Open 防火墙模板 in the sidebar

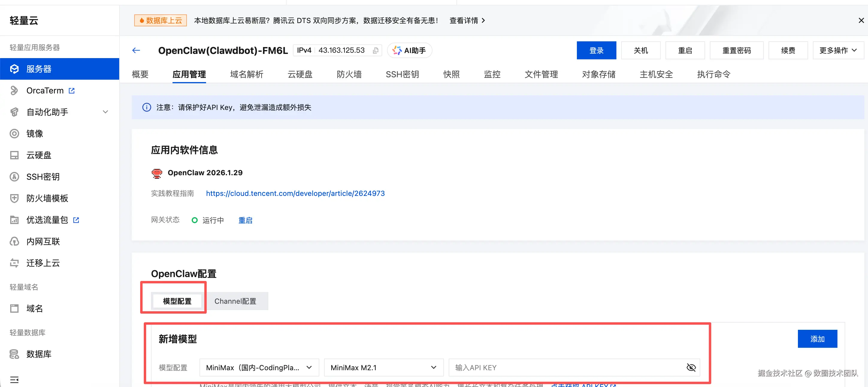(47, 198)
